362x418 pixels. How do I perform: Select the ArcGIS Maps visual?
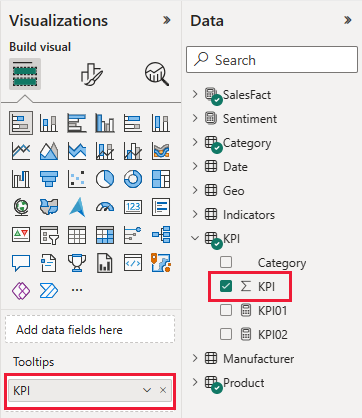click(x=161, y=263)
